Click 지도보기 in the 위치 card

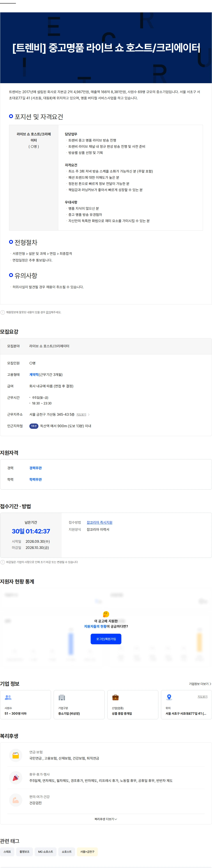pyautogui.click(x=202, y=697)
